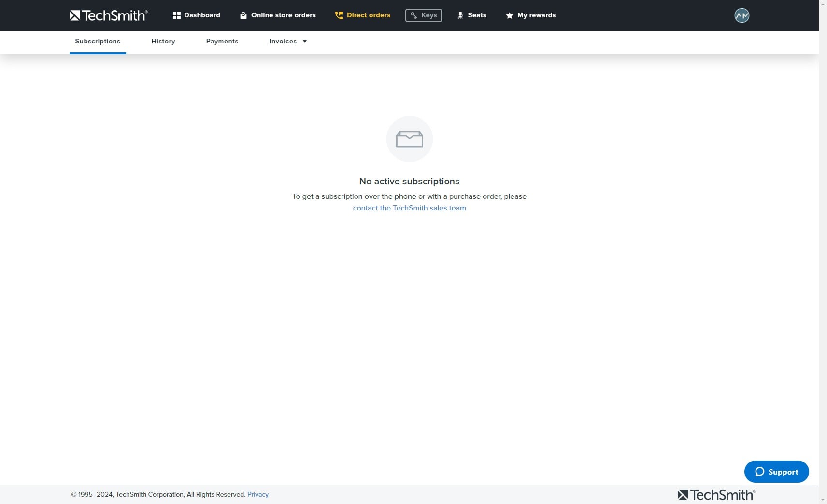
Task: Open the Dashboard nav item
Action: (x=196, y=15)
